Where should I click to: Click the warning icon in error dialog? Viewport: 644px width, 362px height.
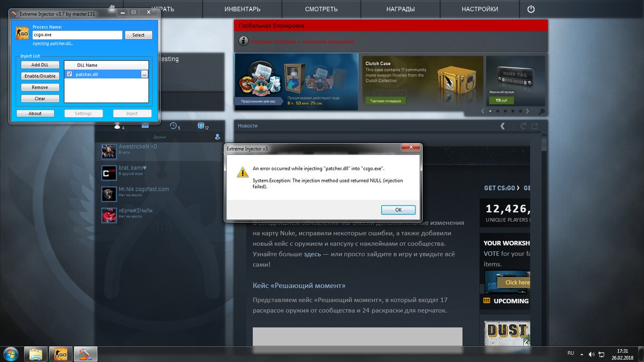(242, 172)
